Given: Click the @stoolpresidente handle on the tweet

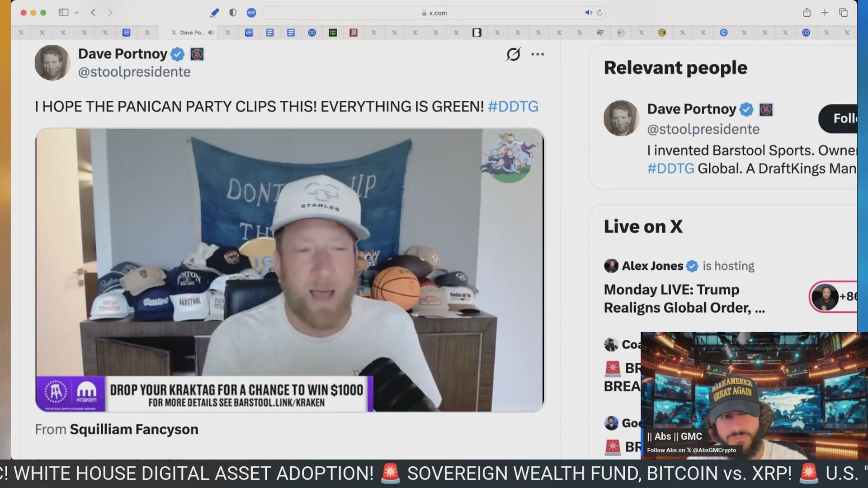Looking at the screenshot, I should pos(134,72).
